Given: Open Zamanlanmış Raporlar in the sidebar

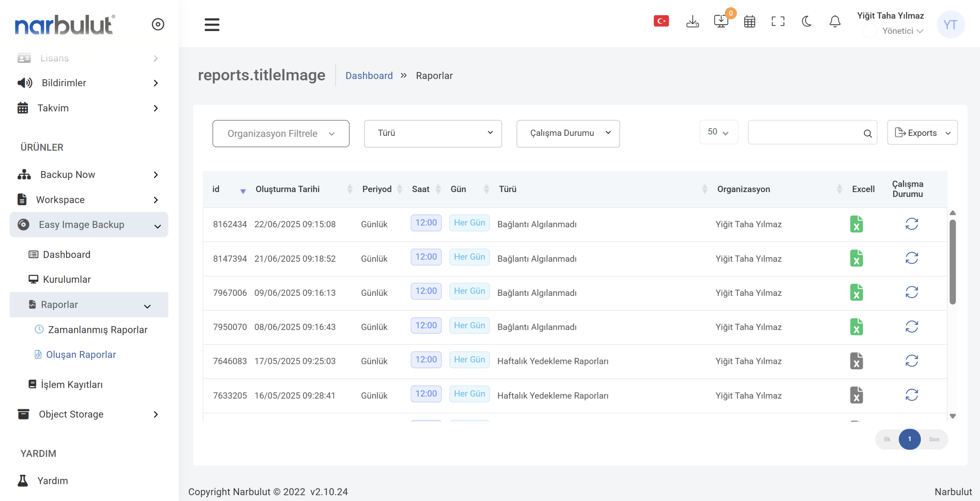Looking at the screenshot, I should [x=97, y=330].
